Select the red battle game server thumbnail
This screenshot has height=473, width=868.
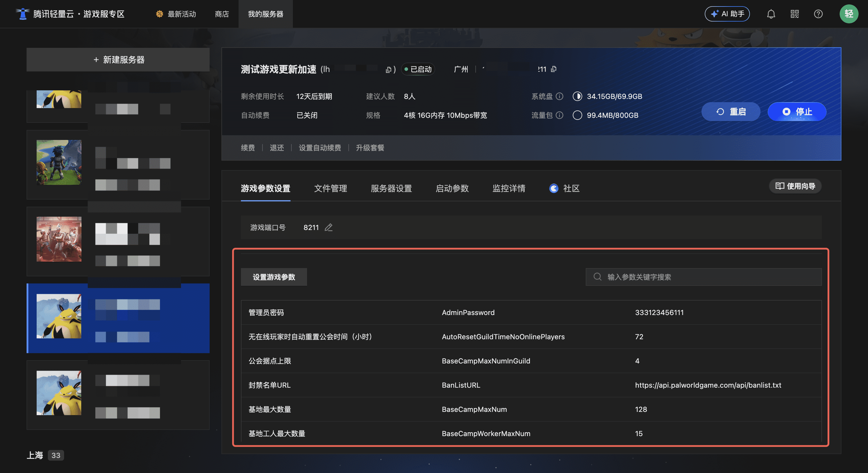pyautogui.click(x=59, y=239)
